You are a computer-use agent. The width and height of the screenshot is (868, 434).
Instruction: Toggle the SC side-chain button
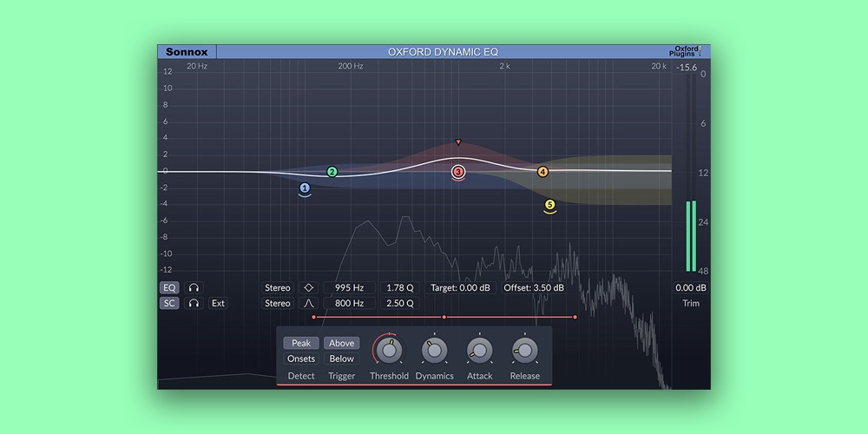tap(169, 303)
